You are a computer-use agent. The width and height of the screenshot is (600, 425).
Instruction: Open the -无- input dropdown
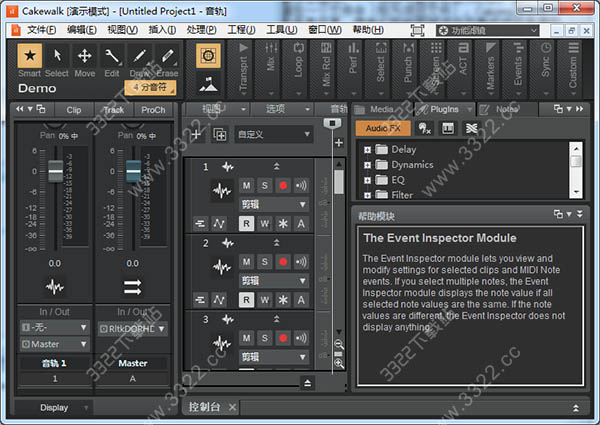[55, 327]
